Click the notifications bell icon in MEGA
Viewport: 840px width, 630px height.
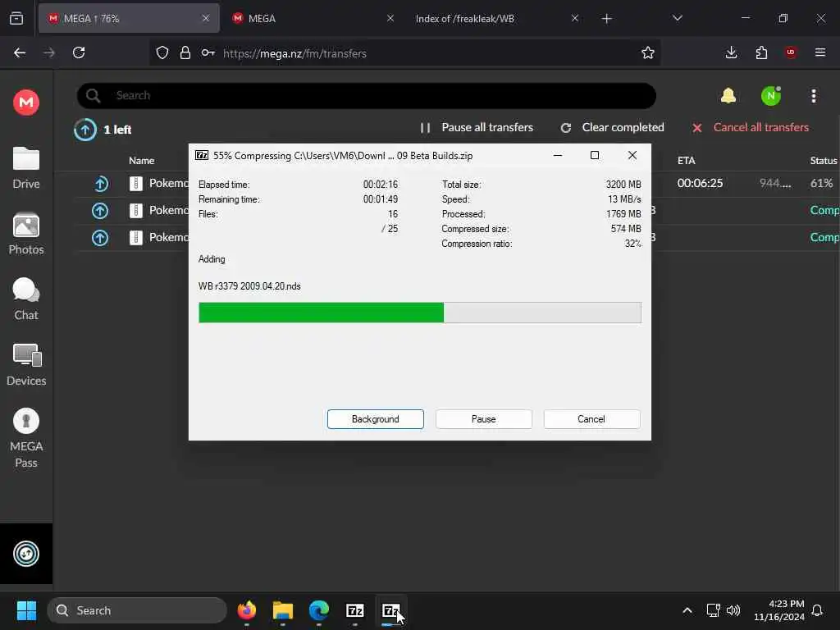[728, 96]
